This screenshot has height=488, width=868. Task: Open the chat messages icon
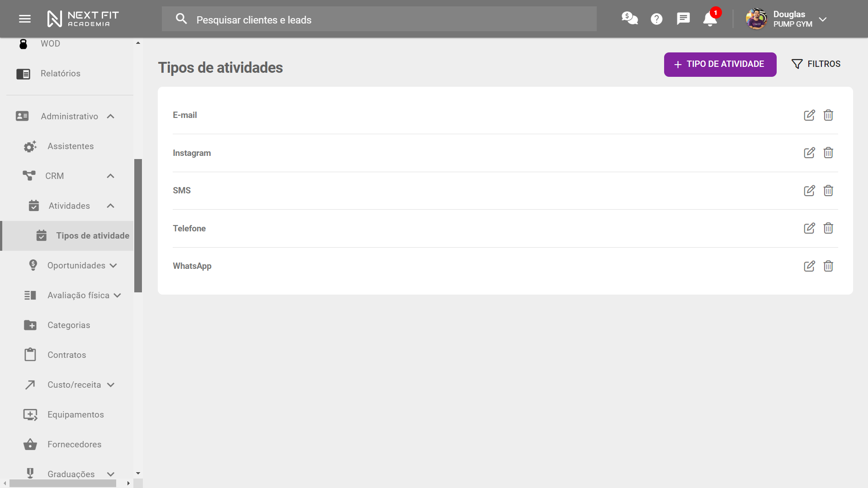[x=683, y=19]
